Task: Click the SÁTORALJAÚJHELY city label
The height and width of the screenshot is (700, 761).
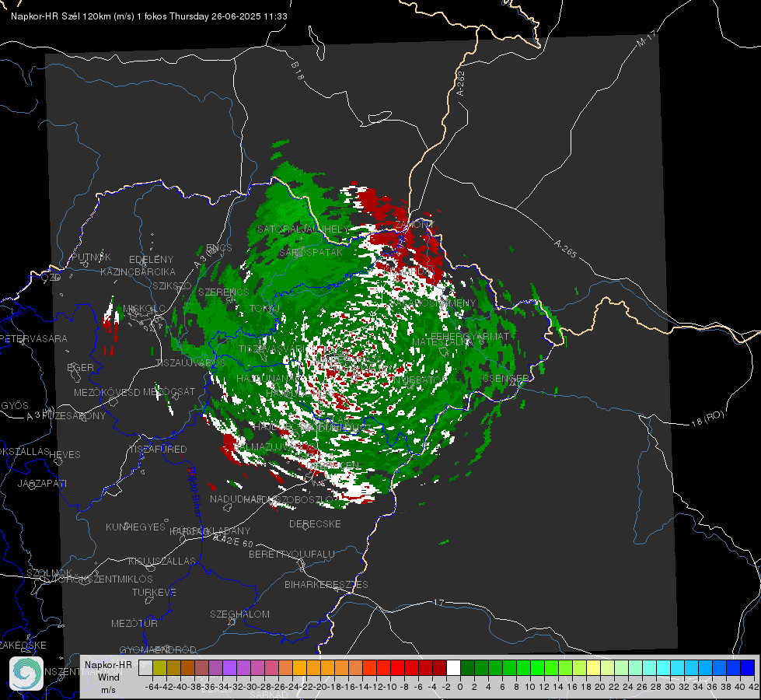Action: 303,229
